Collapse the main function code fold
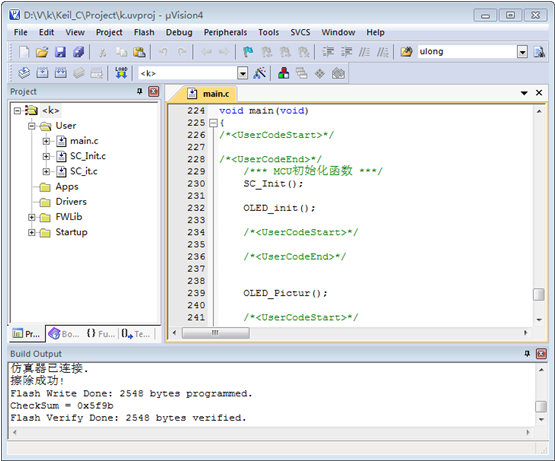 point(213,123)
